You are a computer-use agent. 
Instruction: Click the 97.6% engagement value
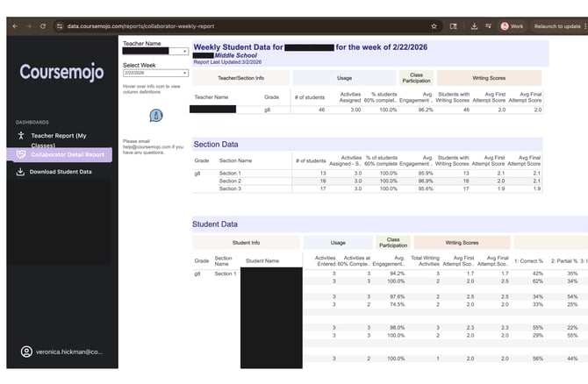point(397,296)
